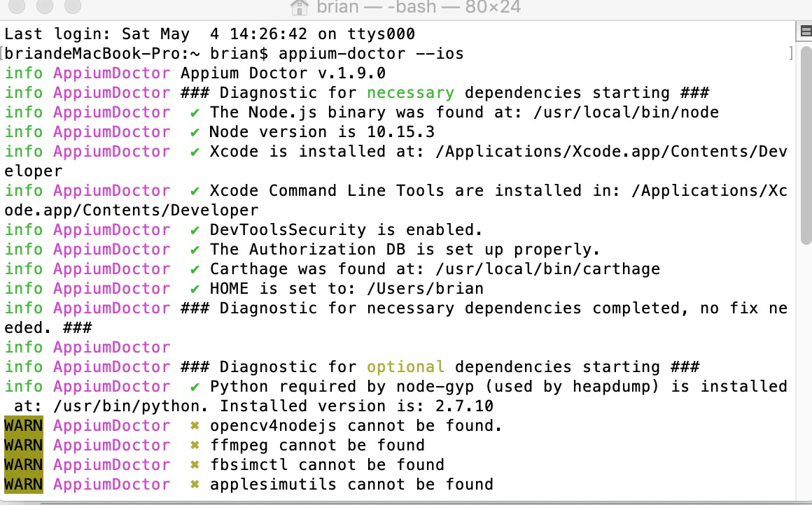
Task: Click the green checkmark on the Xcode installed line
Action: tap(194, 151)
